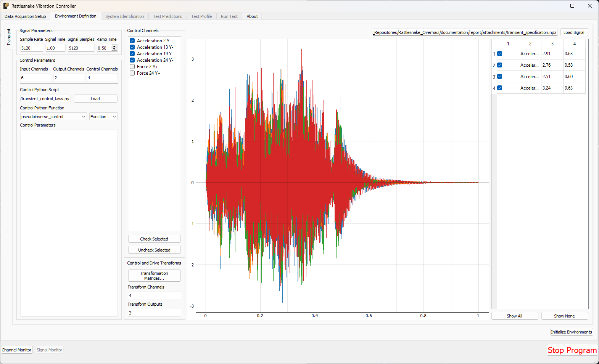Viewport: 599px width, 364px height.
Task: Select table cell with value 2.51
Action: tap(552, 77)
